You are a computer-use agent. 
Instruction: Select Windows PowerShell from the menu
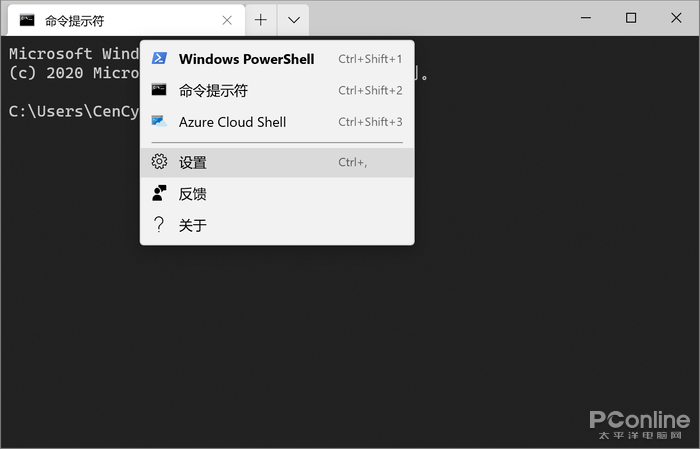[246, 59]
